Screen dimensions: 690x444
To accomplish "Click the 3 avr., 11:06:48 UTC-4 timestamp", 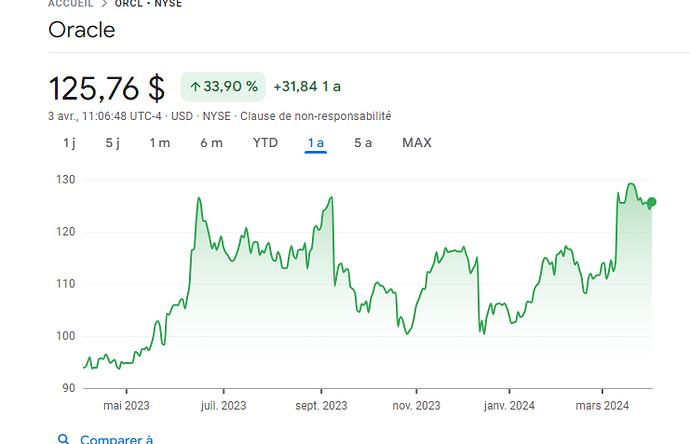I will coord(105,116).
